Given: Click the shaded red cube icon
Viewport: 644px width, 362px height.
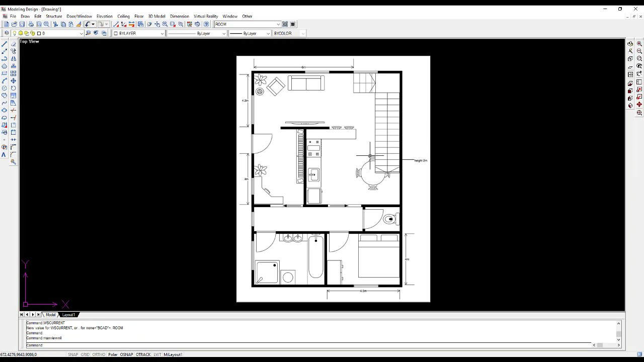Looking at the screenshot, I should tap(630, 90).
